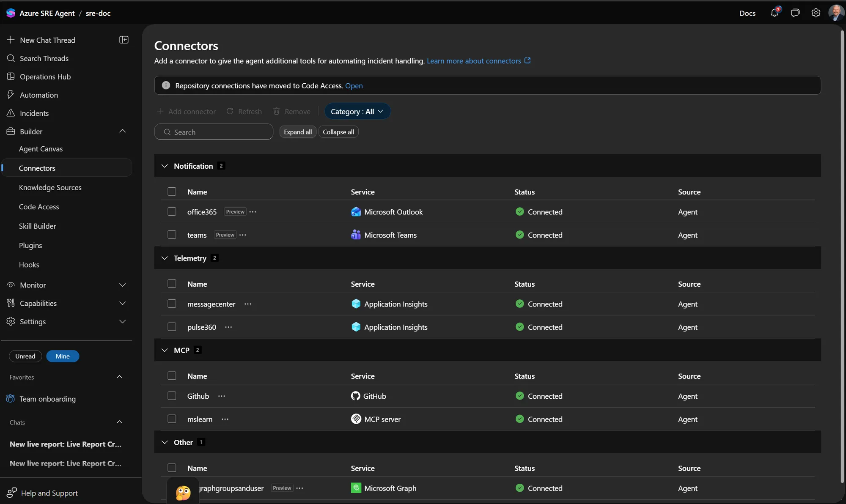Select the Mine chats filter
Image resolution: width=846 pixels, height=504 pixels.
(63, 356)
